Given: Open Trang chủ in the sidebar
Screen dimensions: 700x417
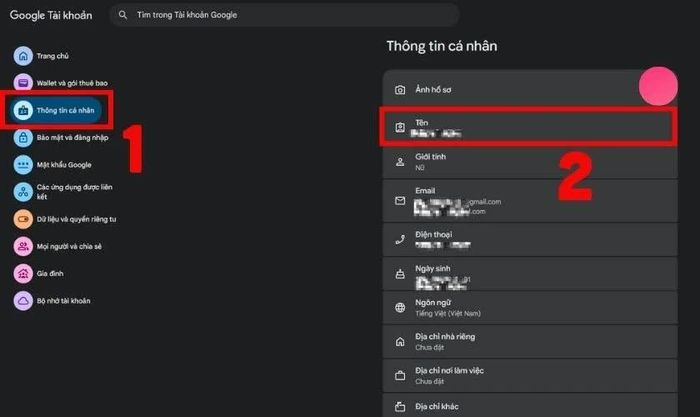Looking at the screenshot, I should click(x=53, y=56).
